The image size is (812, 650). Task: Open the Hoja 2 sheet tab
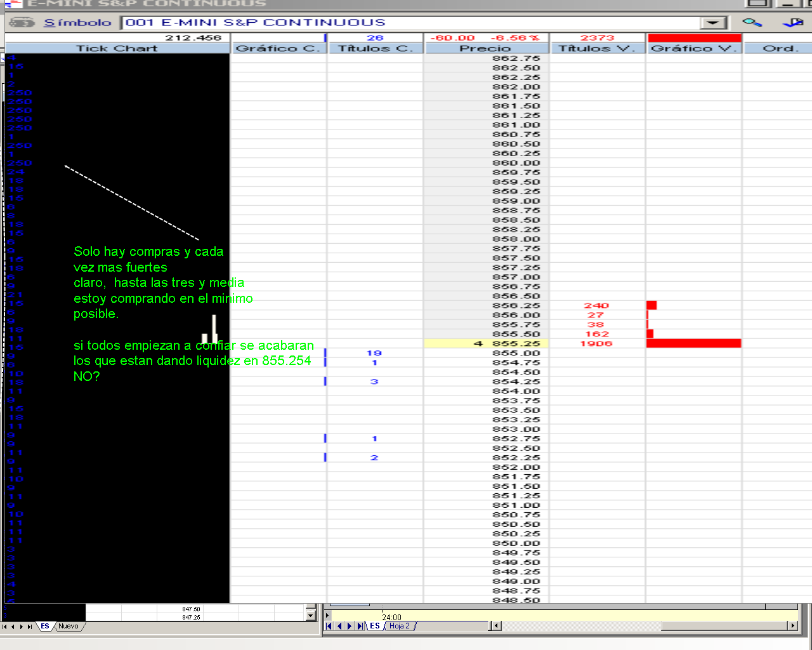point(400,626)
